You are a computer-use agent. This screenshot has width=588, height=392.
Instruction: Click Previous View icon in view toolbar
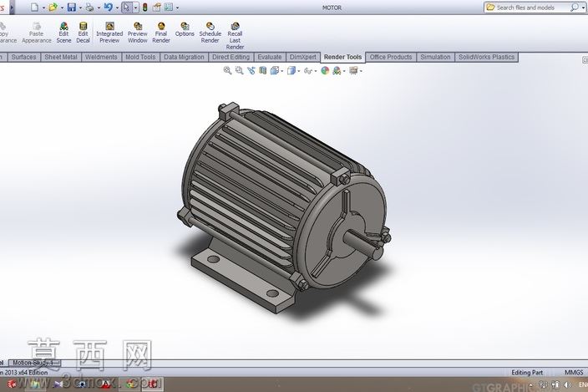[251, 70]
